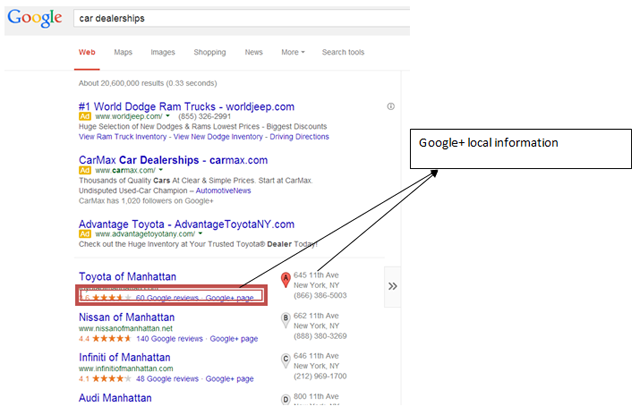The image size is (640, 406).
Task: Click the address 662 11th Ave
Action: click(316, 316)
